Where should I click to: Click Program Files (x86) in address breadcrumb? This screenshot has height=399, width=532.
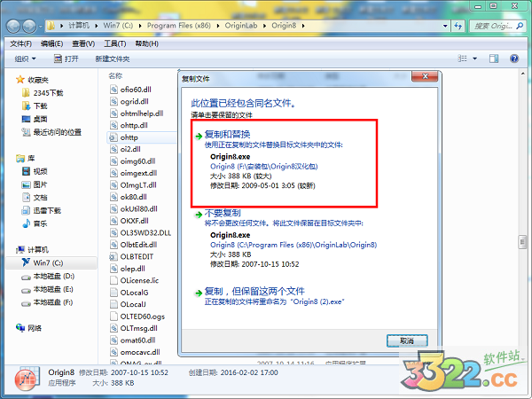click(178, 26)
